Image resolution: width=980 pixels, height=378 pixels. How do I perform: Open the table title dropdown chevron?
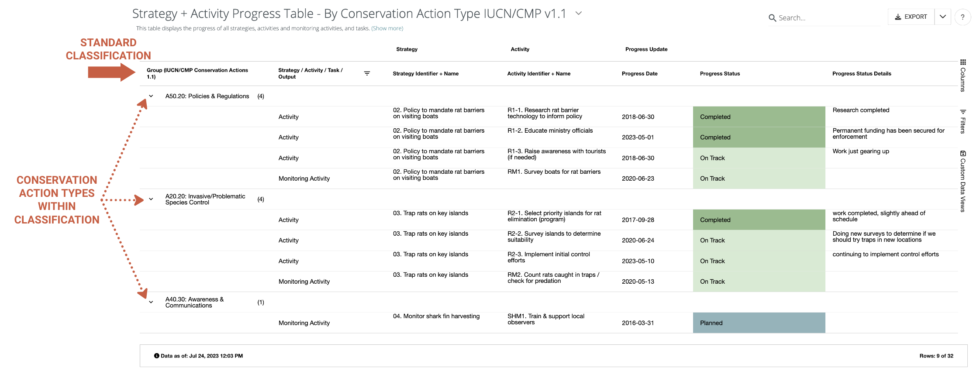tap(579, 14)
